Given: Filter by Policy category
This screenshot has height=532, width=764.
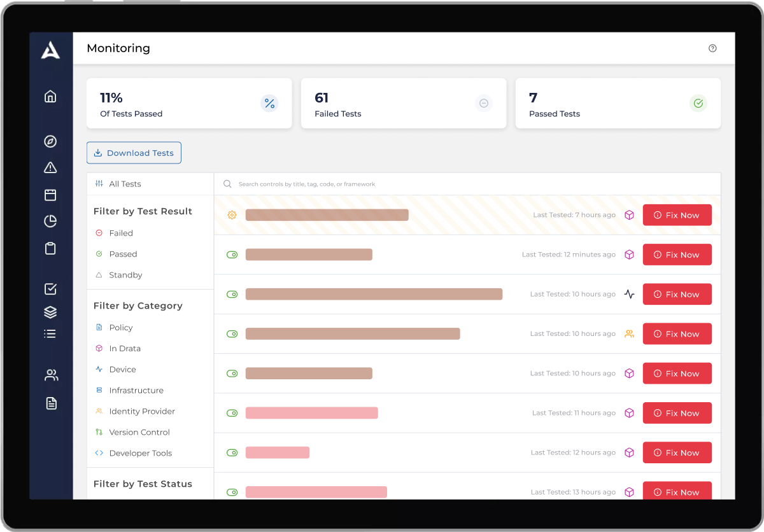Looking at the screenshot, I should tap(121, 327).
